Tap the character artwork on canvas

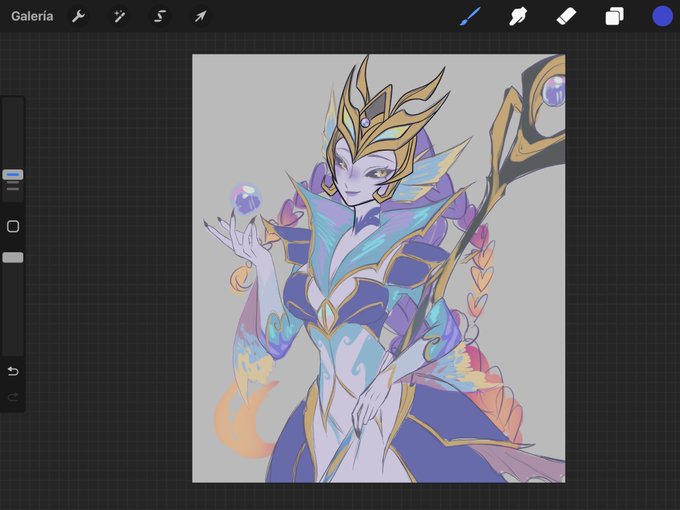point(379,268)
